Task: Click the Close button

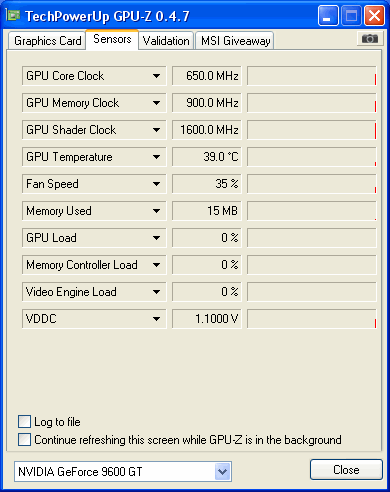Action: pos(346,470)
